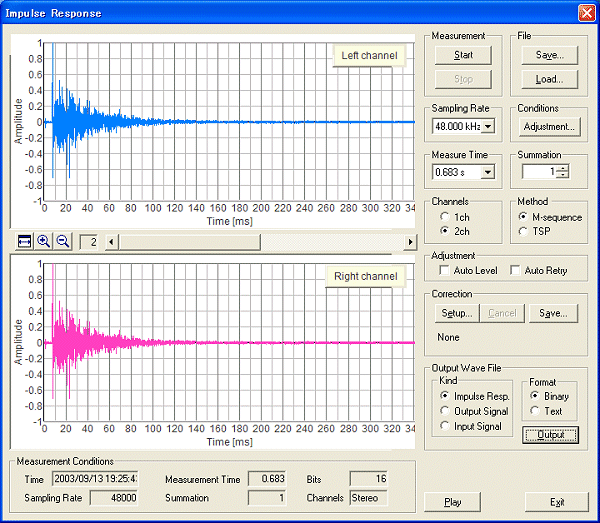Click the Right channel label
The width and height of the screenshot is (600, 523).
(365, 277)
